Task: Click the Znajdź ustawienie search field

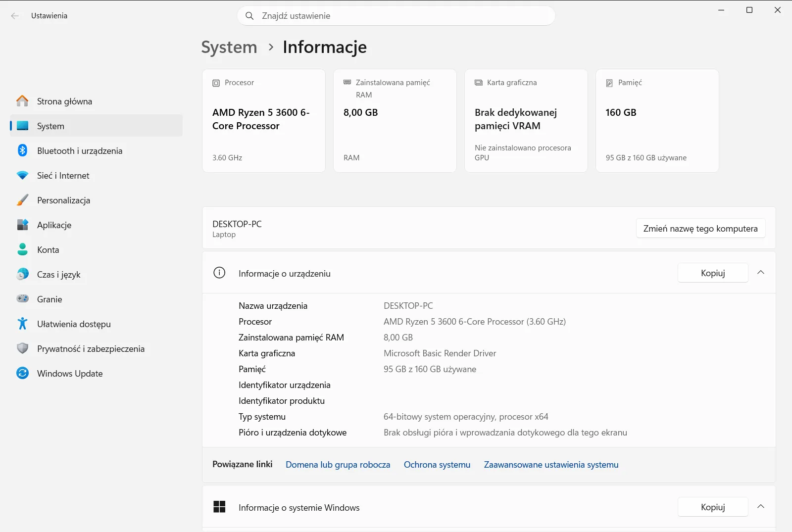Action: [x=396, y=16]
